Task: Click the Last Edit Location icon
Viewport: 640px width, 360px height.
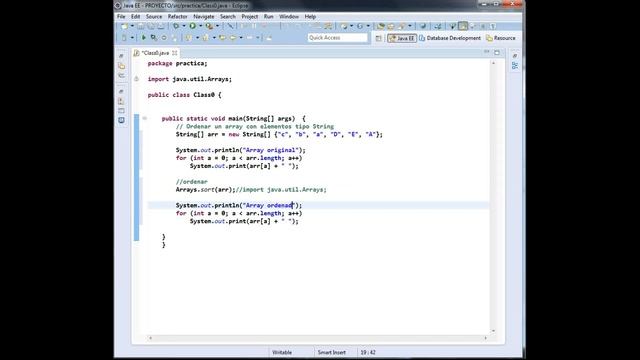Action: pos(222,38)
